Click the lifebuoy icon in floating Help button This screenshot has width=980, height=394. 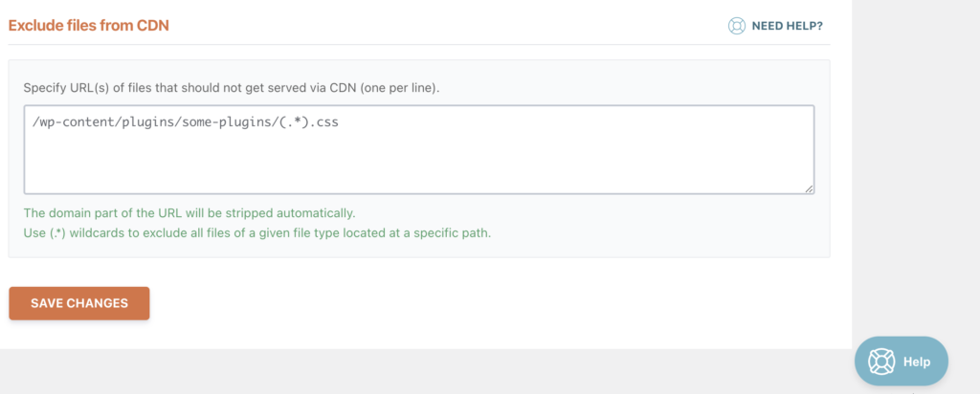[880, 361]
